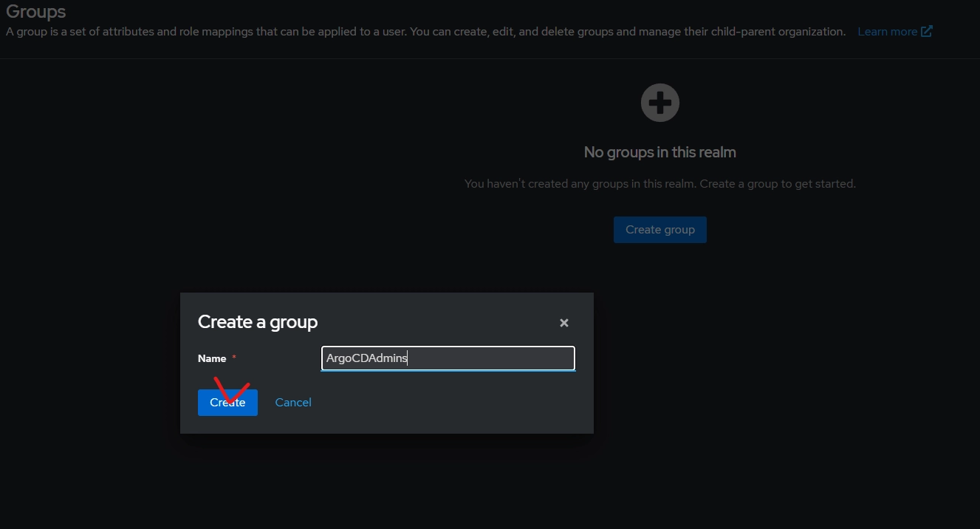The width and height of the screenshot is (980, 529).
Task: Click the dimmed Create group button
Action: point(659,230)
